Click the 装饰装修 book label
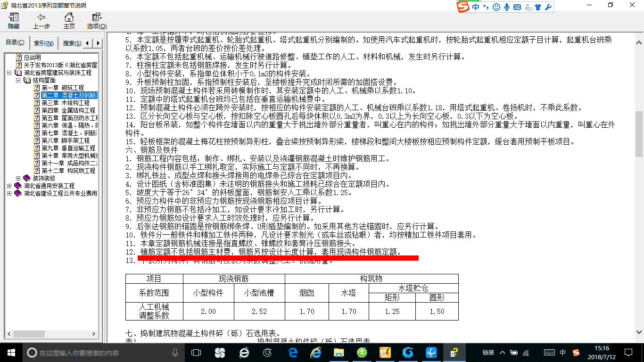 pyautogui.click(x=44, y=178)
